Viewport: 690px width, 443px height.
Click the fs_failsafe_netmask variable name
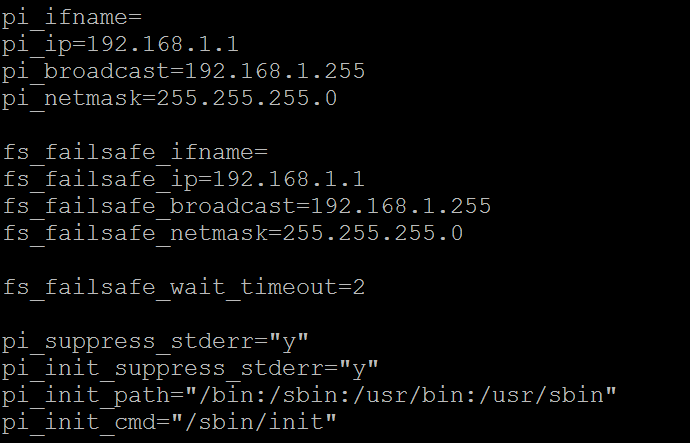click(130, 234)
